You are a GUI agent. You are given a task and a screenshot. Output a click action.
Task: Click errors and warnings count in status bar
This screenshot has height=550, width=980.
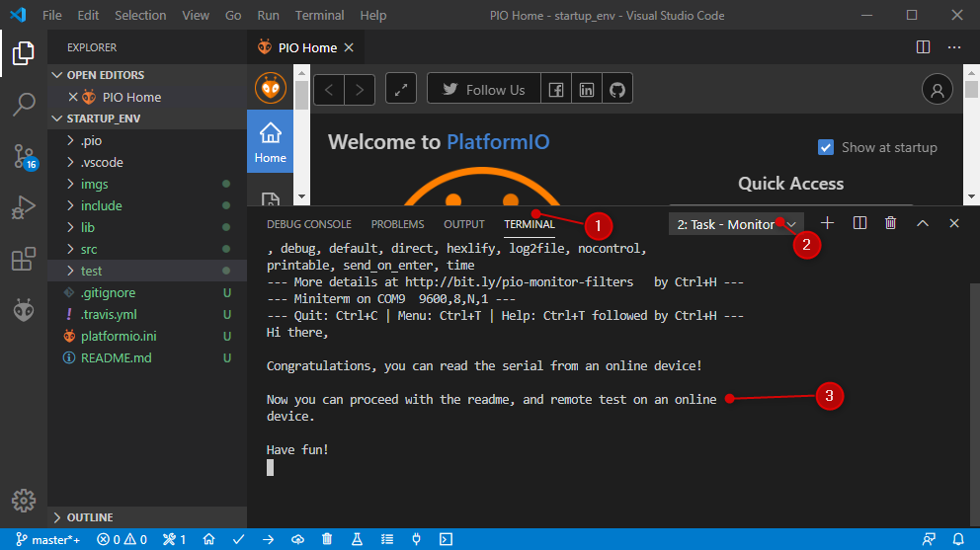[x=122, y=539]
